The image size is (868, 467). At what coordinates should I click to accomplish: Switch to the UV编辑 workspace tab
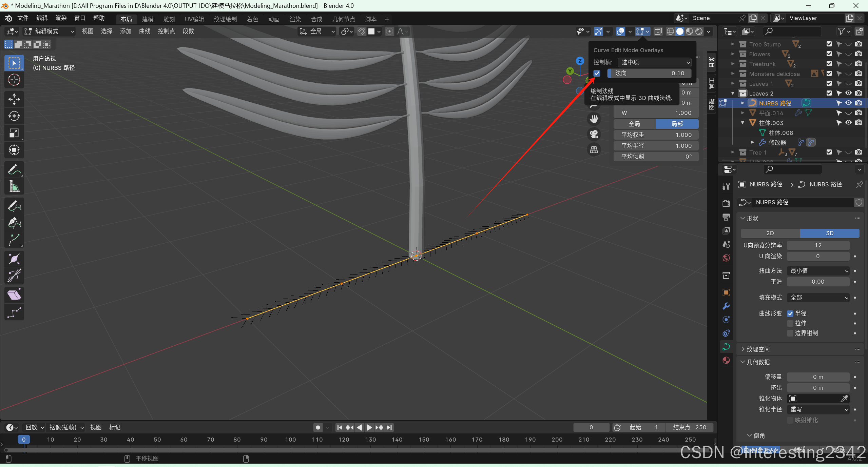[x=194, y=19]
